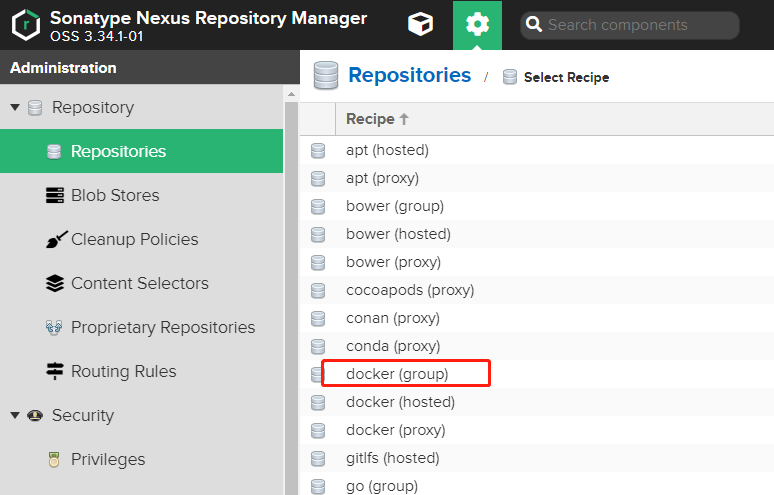Click the Privileges medal icon
Screen dimensions: 774x495
pos(55,460)
